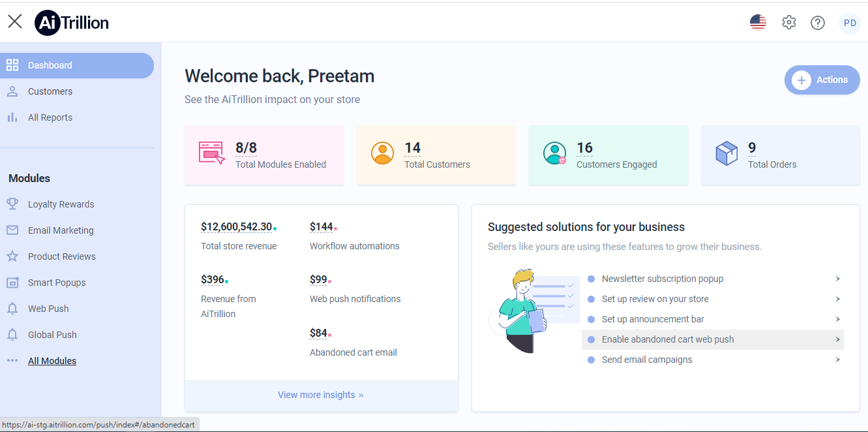Click the Total Modules Enabled card icon
The height and width of the screenshot is (432, 868).
coord(212,153)
